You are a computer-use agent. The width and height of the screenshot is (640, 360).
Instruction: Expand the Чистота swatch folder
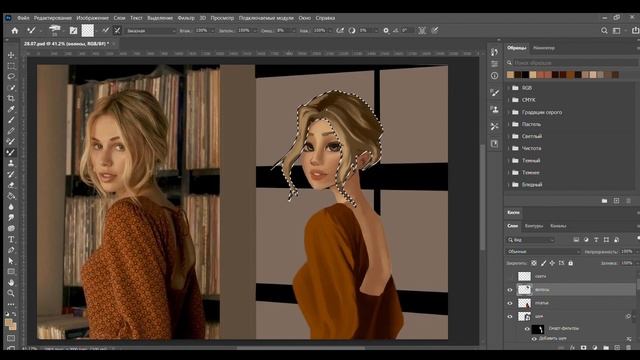pos(509,148)
